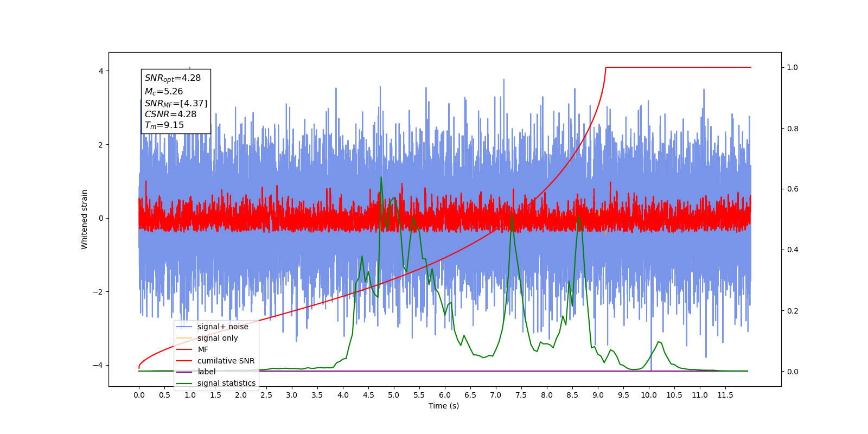
Task: Click the left y-axis tick label 4
Action: coord(100,71)
